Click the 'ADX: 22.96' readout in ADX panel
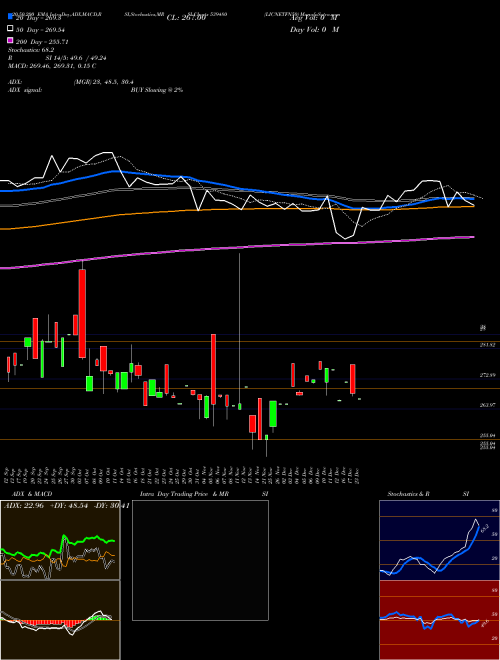 point(24,505)
